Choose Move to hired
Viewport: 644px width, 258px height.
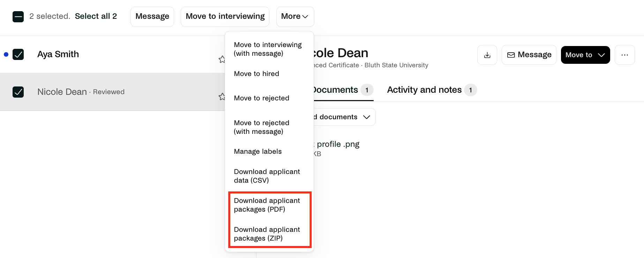256,74
